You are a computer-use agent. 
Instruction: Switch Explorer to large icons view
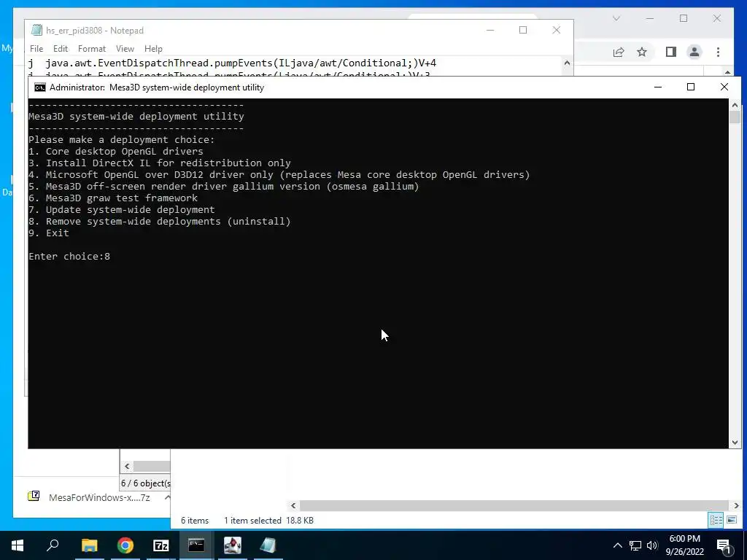[x=732, y=520]
